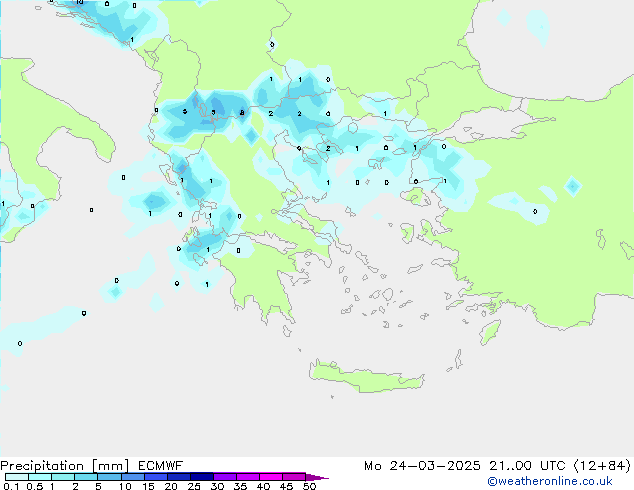Click the '50' legend scale number
Viewport: 634px width, 490px height.
[x=309, y=486]
